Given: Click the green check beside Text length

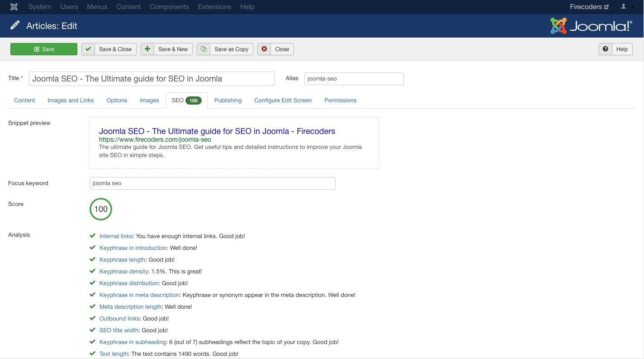Looking at the screenshot, I should [x=93, y=354].
